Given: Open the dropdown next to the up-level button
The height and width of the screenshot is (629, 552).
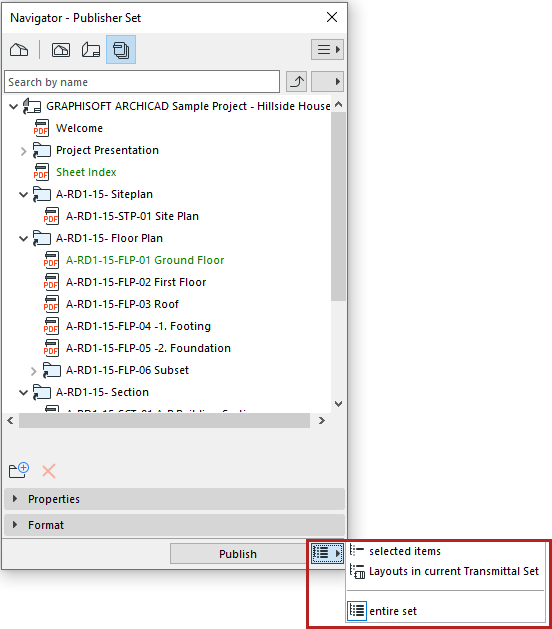Looking at the screenshot, I should [x=327, y=82].
